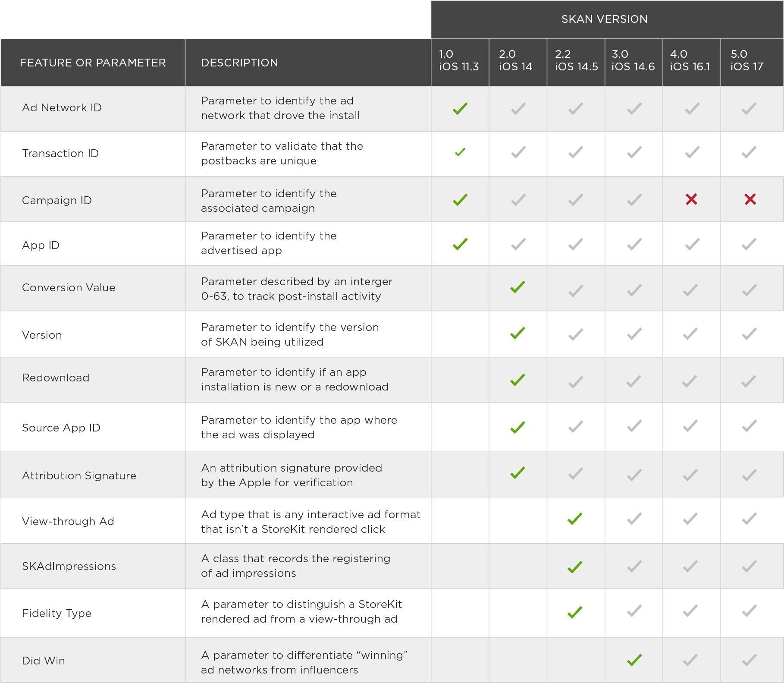Click the FEATURE OR PARAMETER column header
Image resolution: width=784 pixels, height=683 pixels.
tap(93, 63)
